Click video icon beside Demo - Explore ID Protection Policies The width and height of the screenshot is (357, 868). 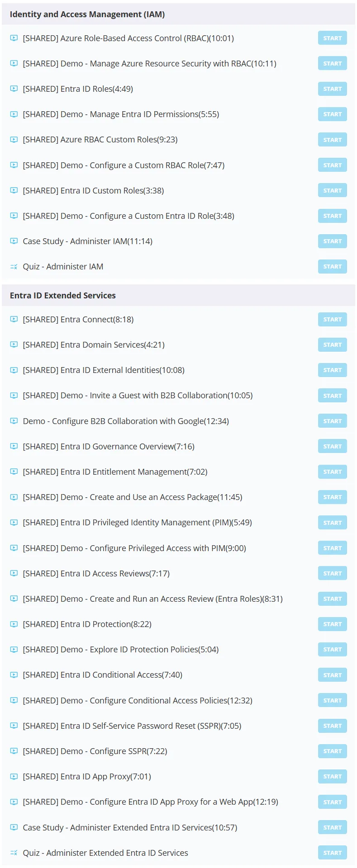click(14, 649)
